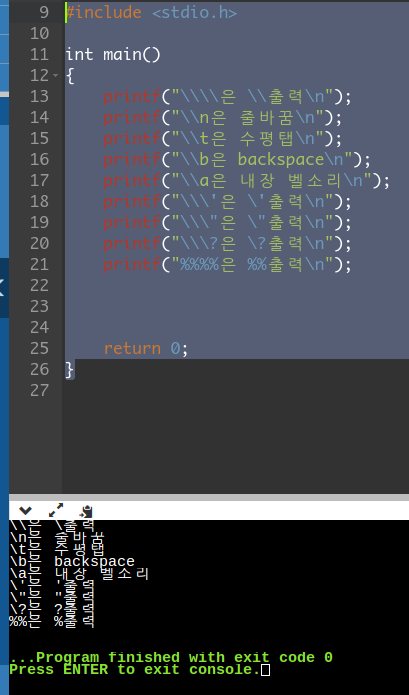Click the copy-to-clipboard console icon
The height and width of the screenshot is (695, 409).
pyautogui.click(x=86, y=511)
